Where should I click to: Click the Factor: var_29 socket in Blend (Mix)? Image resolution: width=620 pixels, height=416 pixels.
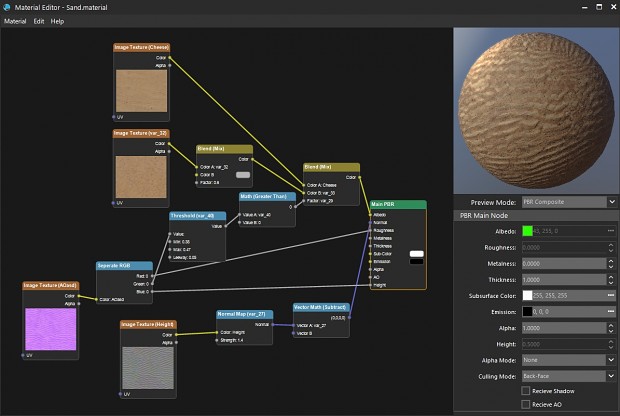(x=304, y=201)
